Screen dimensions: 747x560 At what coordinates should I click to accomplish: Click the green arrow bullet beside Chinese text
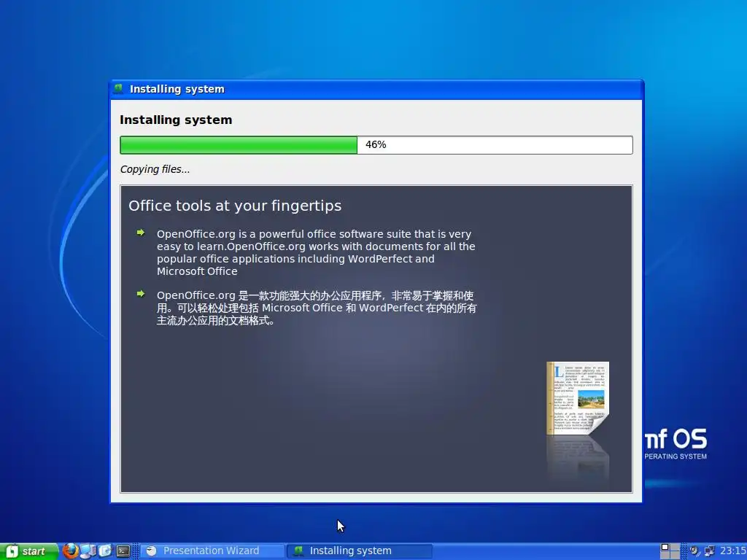tap(141, 294)
